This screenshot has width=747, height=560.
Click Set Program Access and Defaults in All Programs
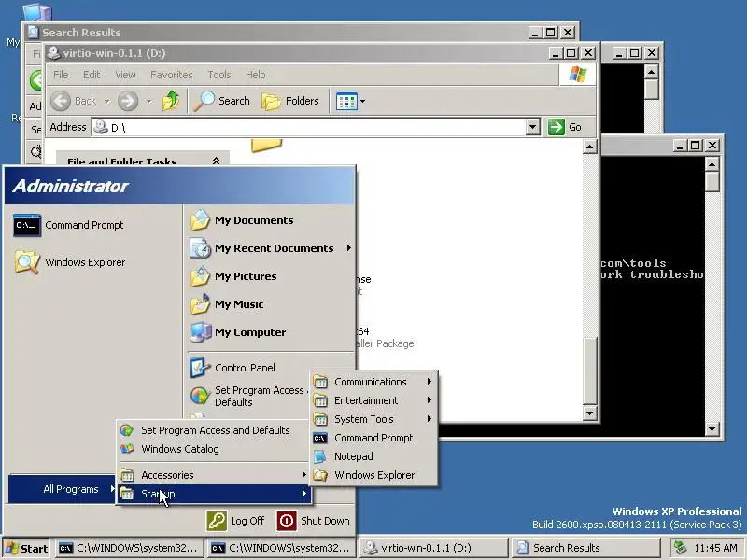pos(215,430)
